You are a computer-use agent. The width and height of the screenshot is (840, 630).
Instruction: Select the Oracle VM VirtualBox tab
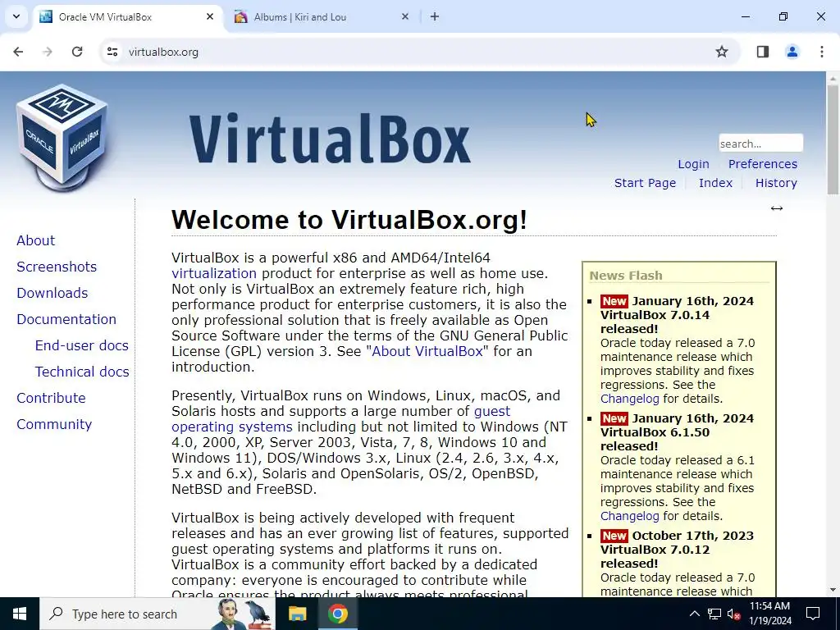[127, 17]
